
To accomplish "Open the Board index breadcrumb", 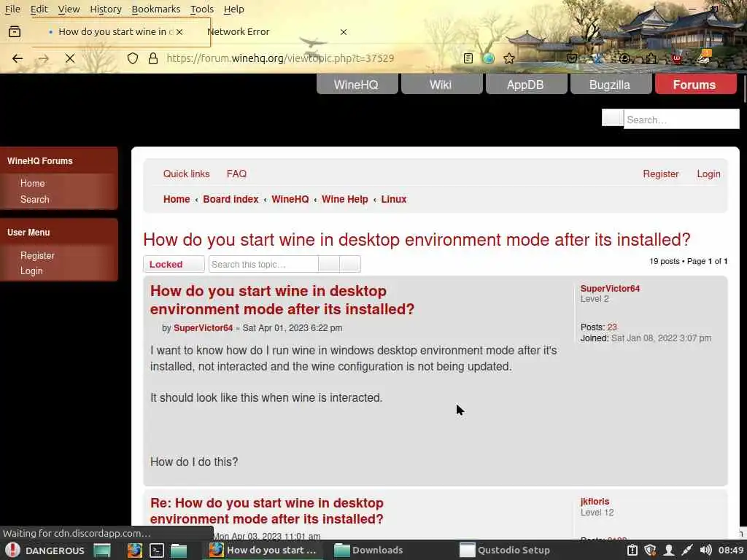I will click(231, 200).
